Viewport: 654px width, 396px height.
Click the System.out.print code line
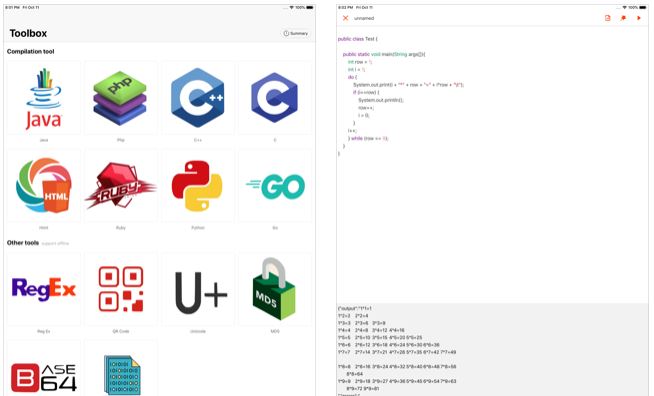click(x=408, y=85)
